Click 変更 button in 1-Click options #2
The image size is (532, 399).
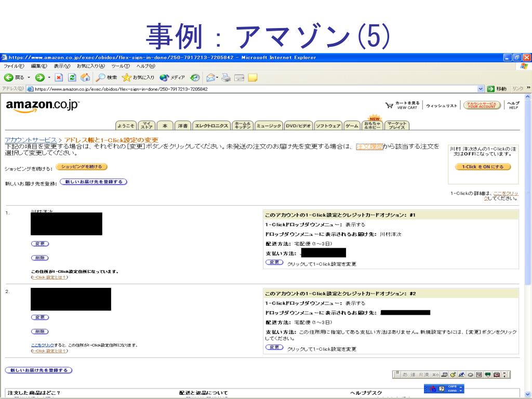tap(274, 347)
